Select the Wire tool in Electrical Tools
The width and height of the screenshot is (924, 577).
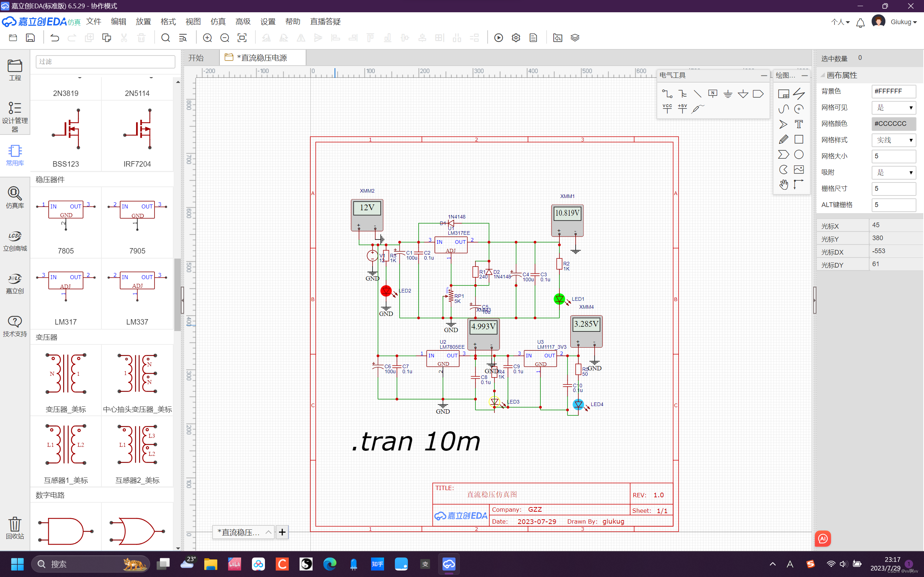tap(667, 93)
